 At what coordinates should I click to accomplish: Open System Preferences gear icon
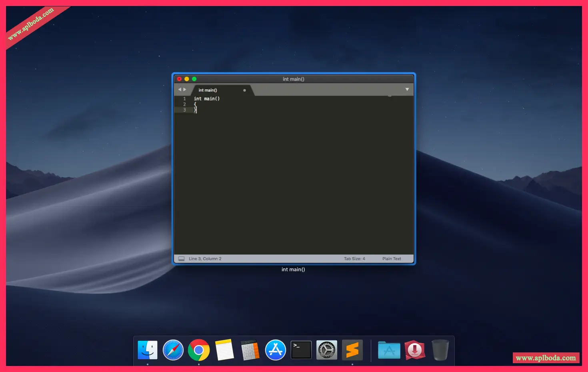(x=326, y=350)
